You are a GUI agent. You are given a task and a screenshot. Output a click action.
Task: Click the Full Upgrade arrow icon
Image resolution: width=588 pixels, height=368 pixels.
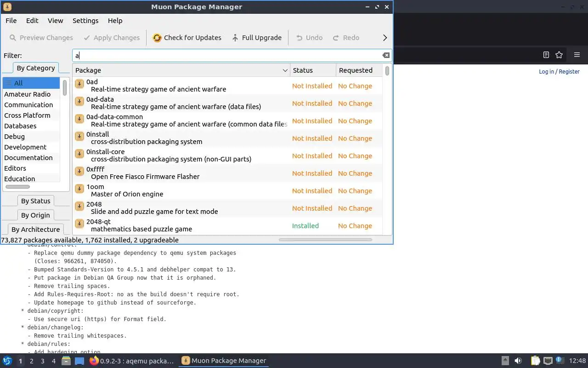tap(235, 38)
